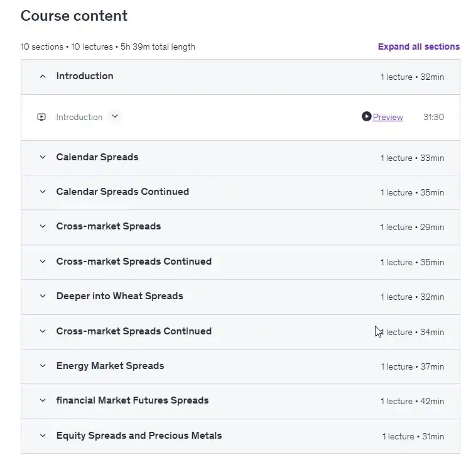Open the 34min Cross-market Spreads Continued section

[x=241, y=332]
